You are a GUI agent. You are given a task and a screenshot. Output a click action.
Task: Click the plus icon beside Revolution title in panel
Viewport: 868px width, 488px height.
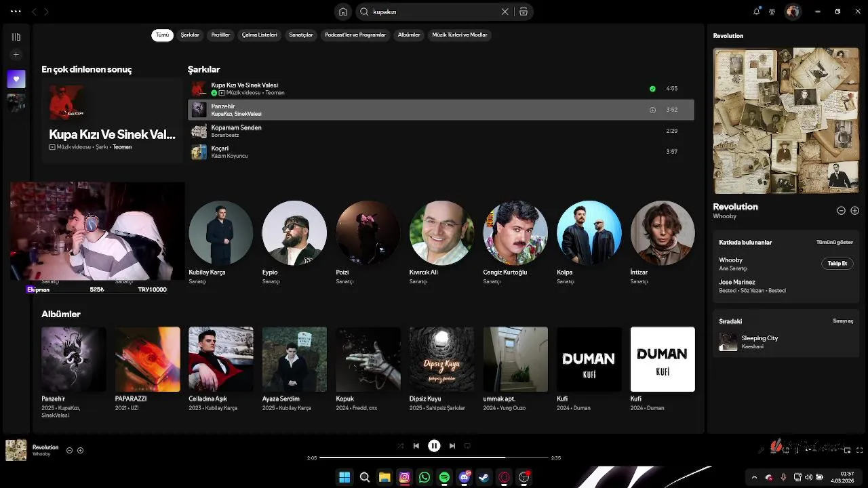click(x=854, y=211)
